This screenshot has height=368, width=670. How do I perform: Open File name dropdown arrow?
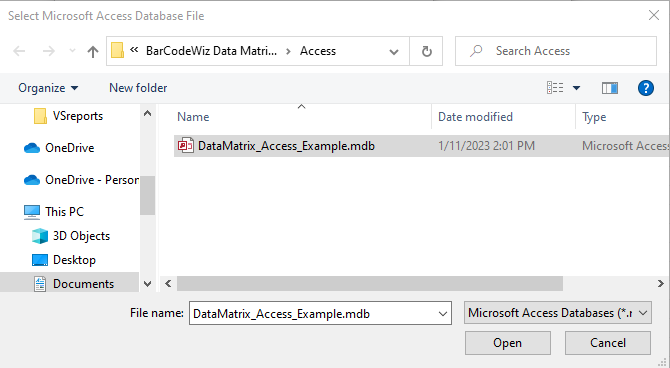[443, 314]
